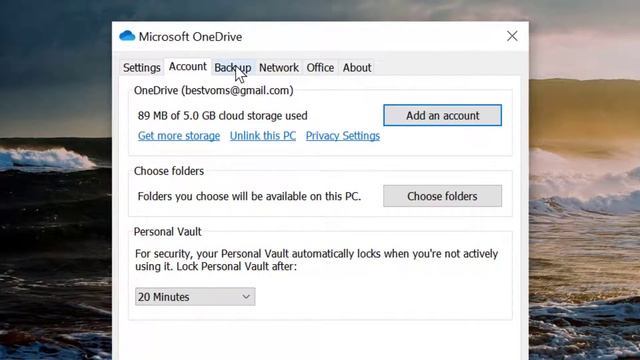Click the 'Personal Vault' group heading
The width and height of the screenshot is (640, 360).
[168, 232]
